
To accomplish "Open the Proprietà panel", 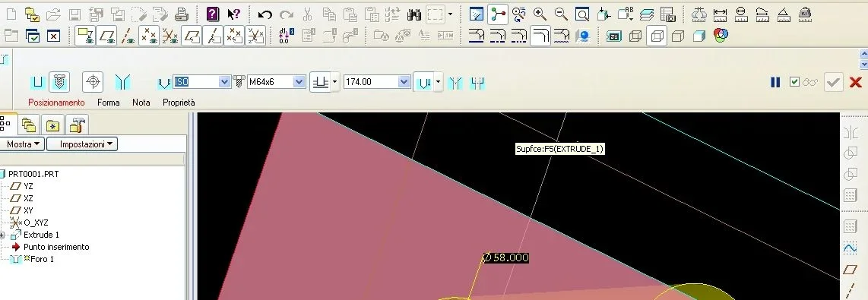I will coord(179,103).
